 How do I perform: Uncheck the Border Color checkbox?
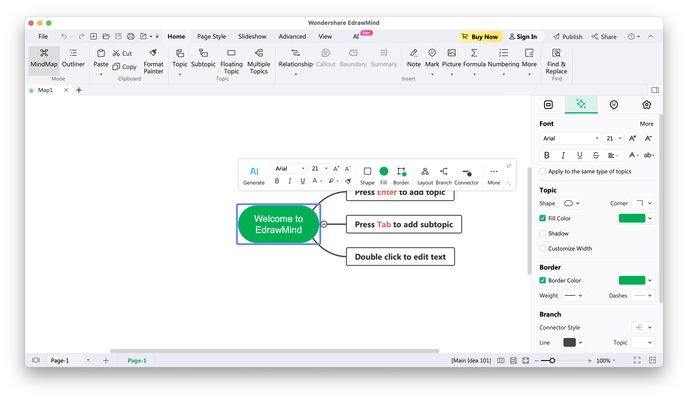(542, 280)
